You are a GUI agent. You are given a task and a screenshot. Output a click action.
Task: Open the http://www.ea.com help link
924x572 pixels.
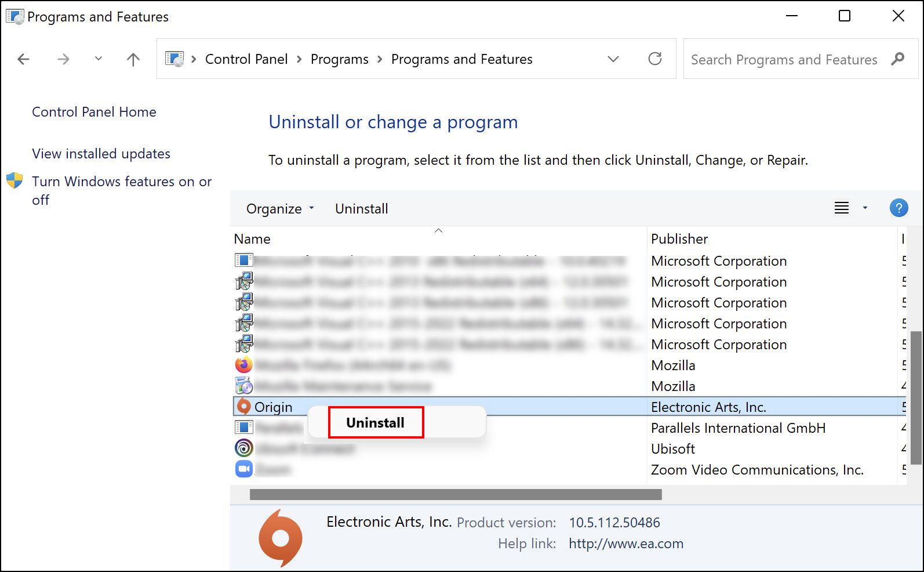pyautogui.click(x=626, y=544)
